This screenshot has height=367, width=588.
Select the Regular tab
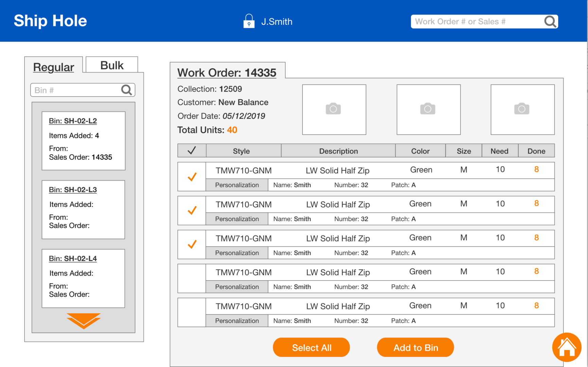(54, 67)
